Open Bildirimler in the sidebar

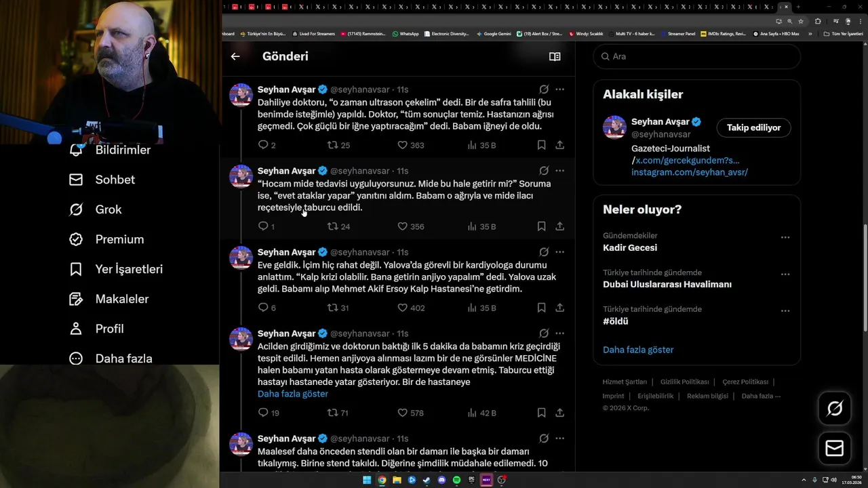click(x=110, y=150)
